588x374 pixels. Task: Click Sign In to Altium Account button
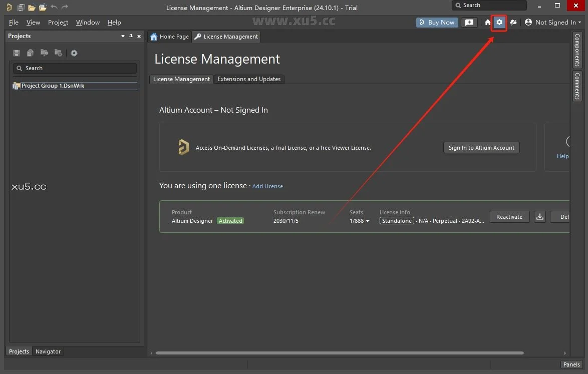pyautogui.click(x=481, y=148)
